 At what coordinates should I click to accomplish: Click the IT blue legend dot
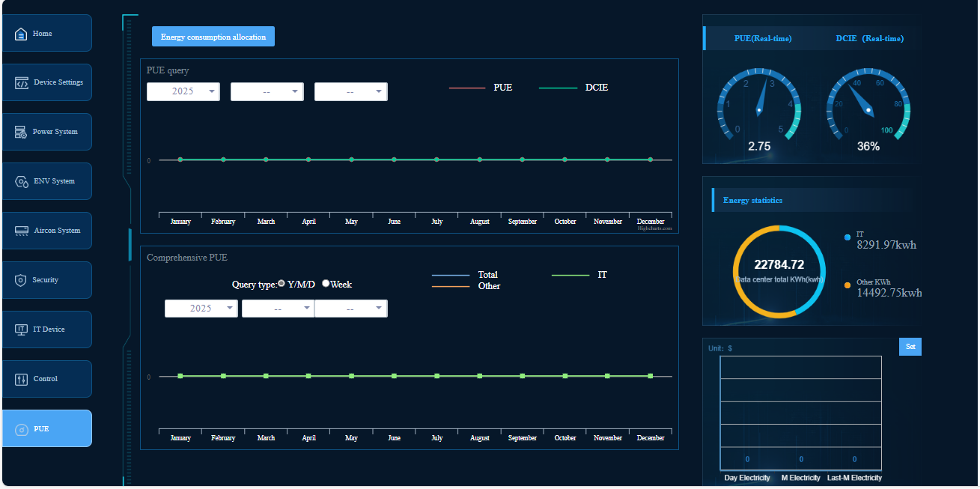(x=847, y=237)
